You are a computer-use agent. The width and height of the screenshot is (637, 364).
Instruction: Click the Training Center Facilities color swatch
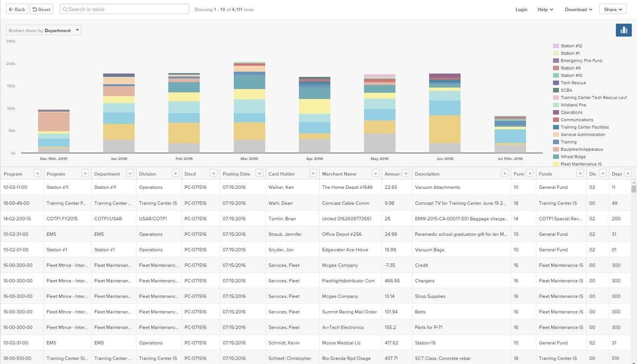click(556, 127)
